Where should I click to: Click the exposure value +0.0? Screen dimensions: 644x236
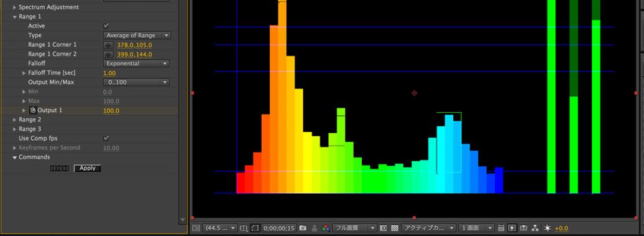561,228
